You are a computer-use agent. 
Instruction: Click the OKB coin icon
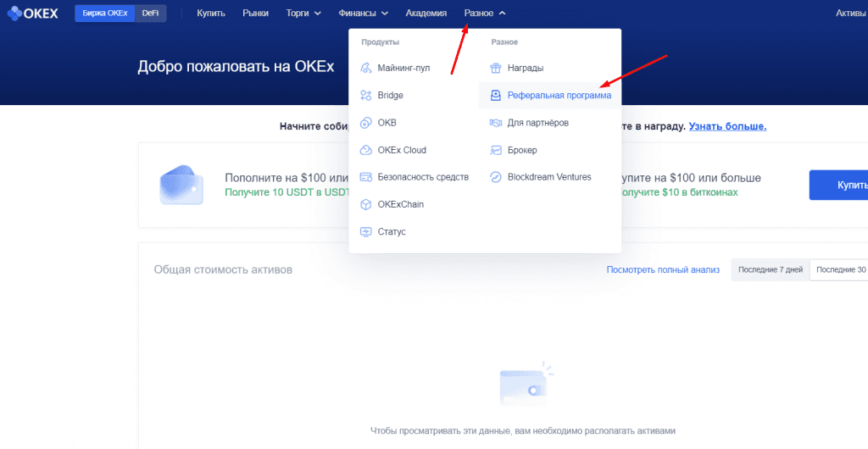pyautogui.click(x=366, y=123)
